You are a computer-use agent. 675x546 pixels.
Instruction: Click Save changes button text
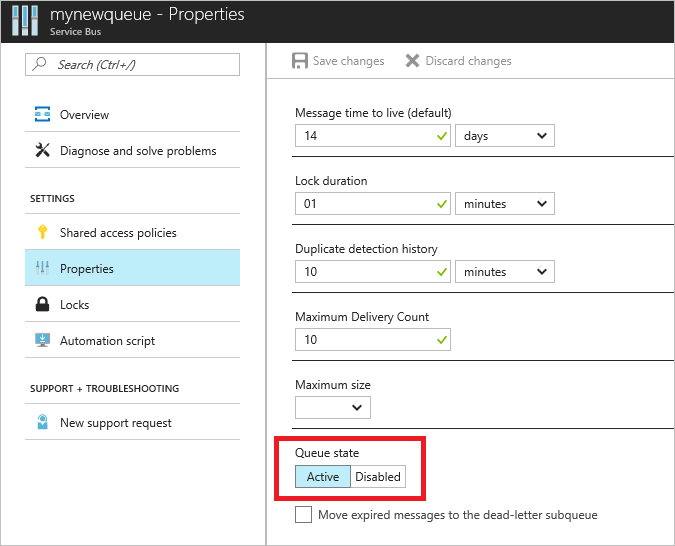pyautogui.click(x=348, y=61)
